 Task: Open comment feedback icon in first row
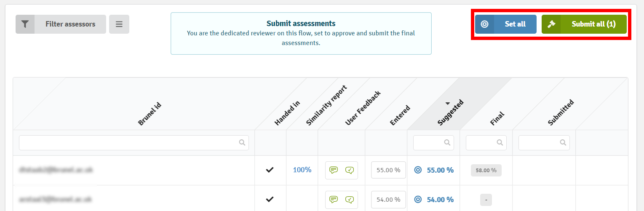click(x=334, y=170)
